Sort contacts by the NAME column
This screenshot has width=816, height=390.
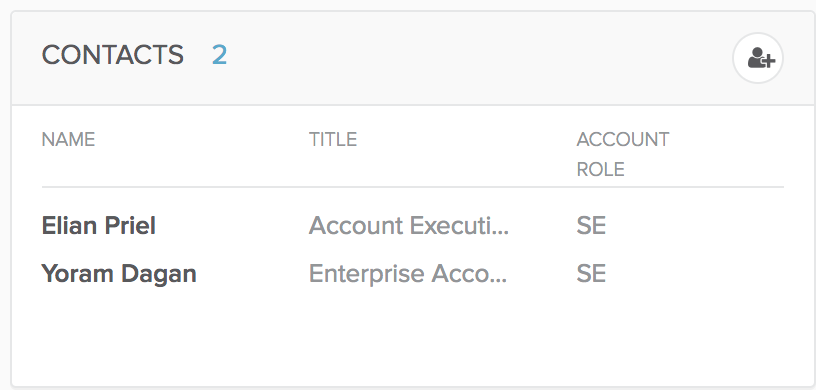68,140
